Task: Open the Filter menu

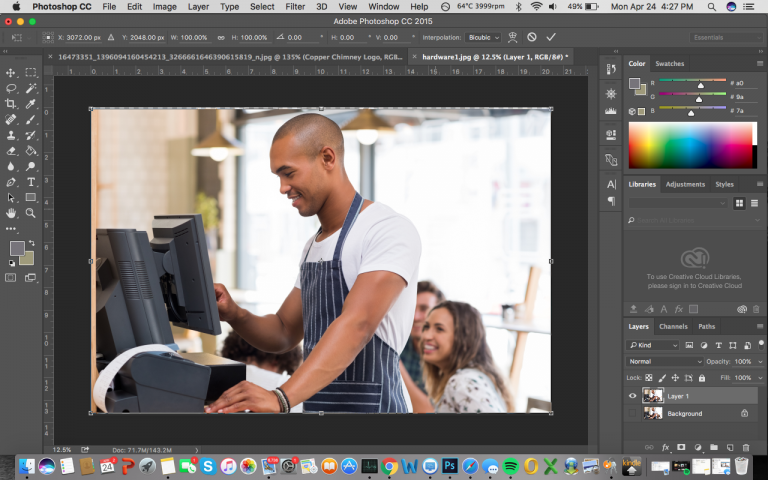Action: [x=295, y=6]
